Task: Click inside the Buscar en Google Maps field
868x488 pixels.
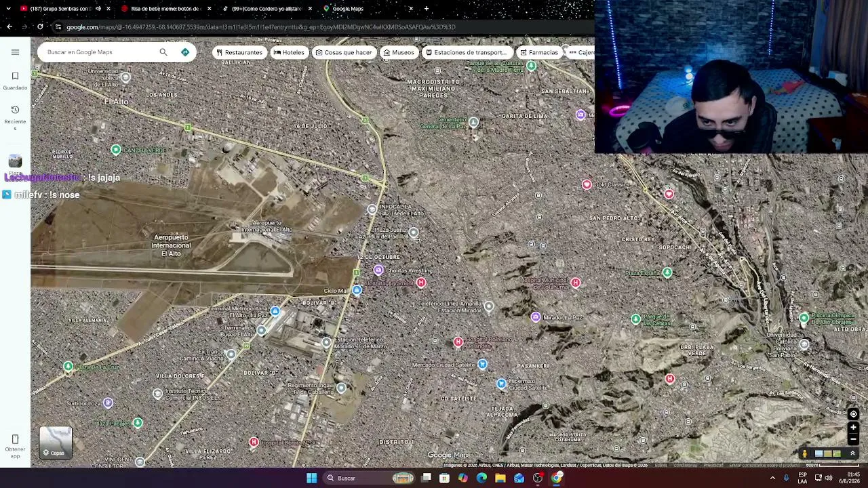Action: [x=98, y=52]
